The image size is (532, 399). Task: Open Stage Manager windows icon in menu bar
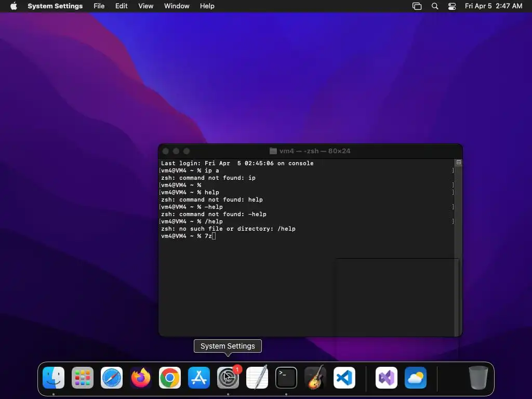click(x=417, y=6)
